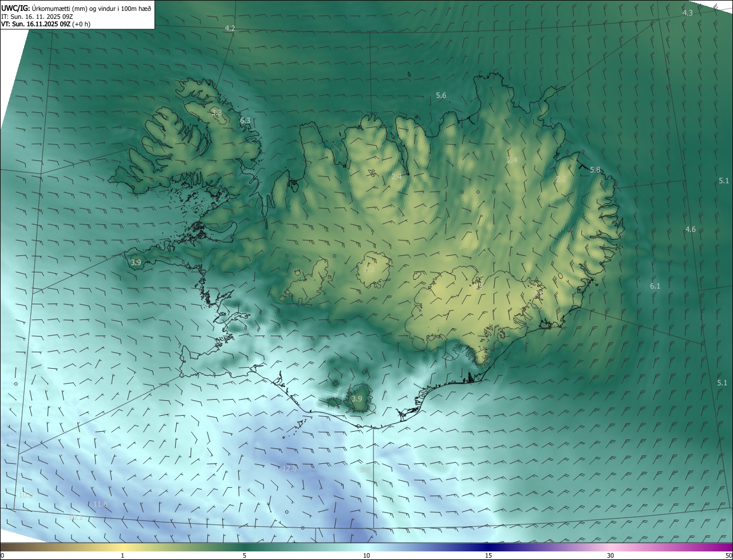Click the 4.6 value label

(x=690, y=230)
